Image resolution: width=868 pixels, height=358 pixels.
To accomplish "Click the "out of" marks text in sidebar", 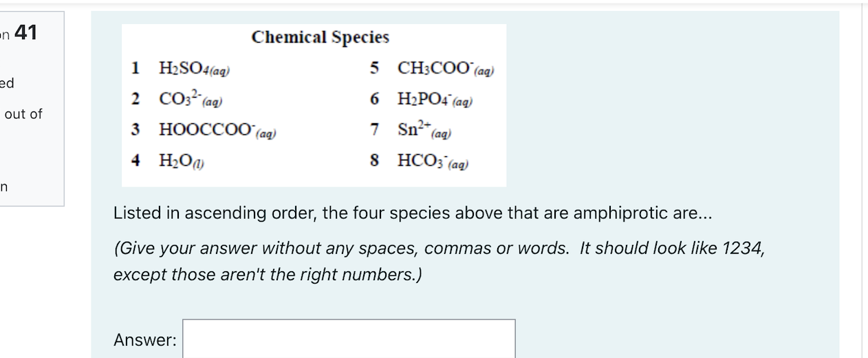I will pos(23,114).
